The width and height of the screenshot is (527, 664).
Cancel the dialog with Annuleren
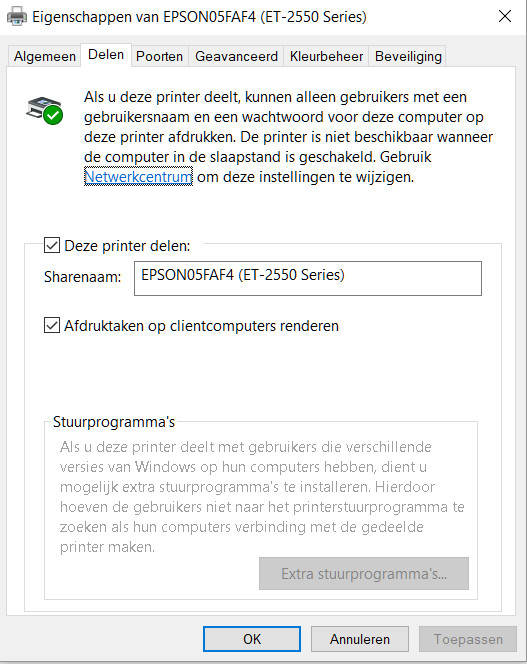(x=360, y=639)
